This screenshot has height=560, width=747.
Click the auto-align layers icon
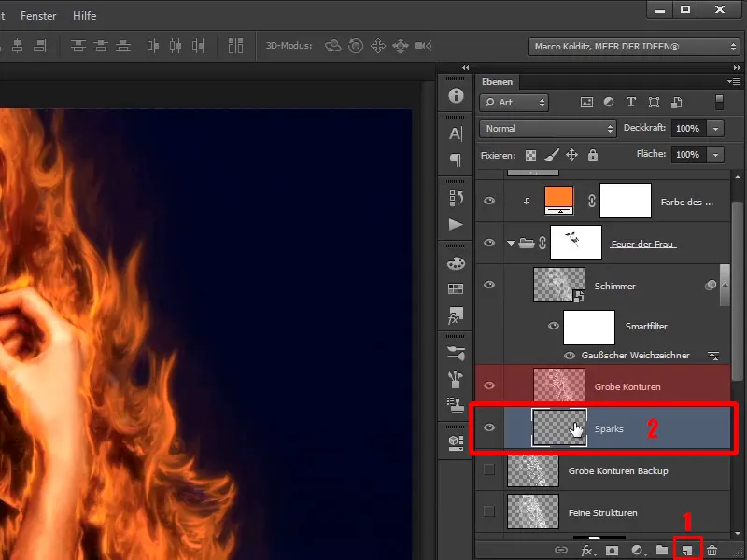235,46
